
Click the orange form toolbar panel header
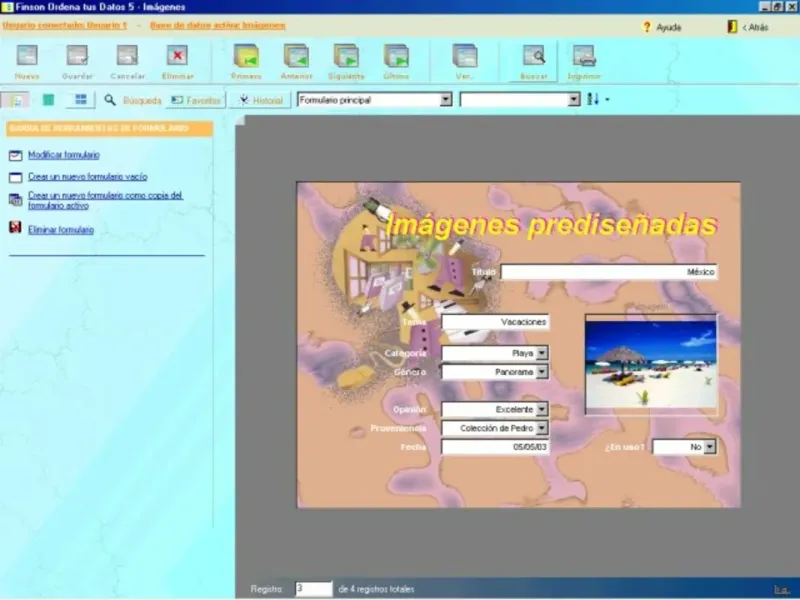[110, 129]
